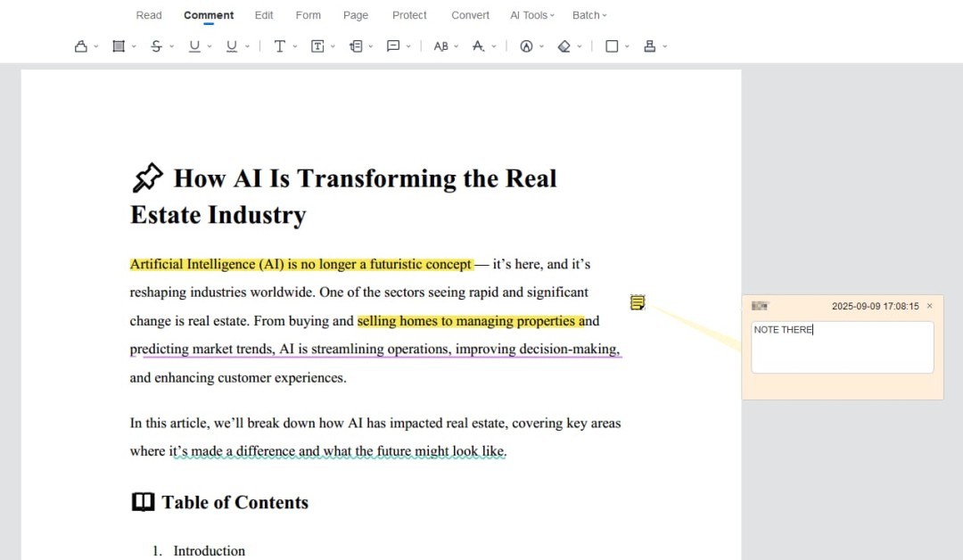Open the AI Tools dropdown menu
963x560 pixels.
[x=532, y=15]
